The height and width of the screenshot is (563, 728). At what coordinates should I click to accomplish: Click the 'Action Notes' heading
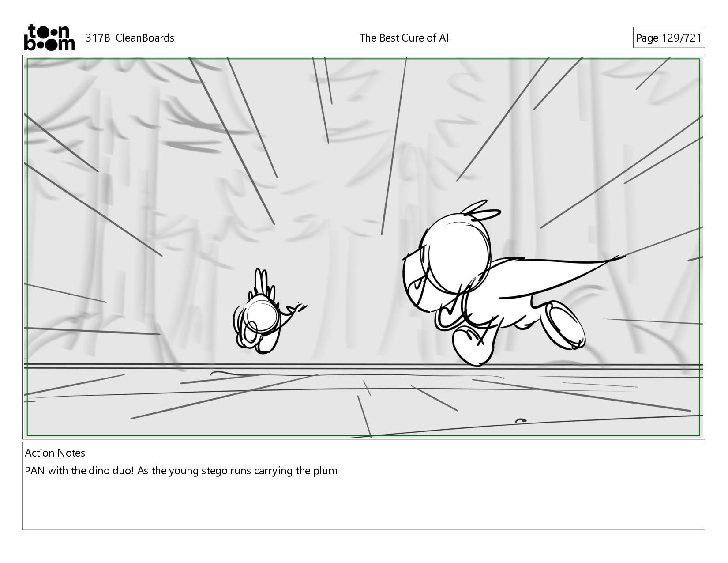click(55, 453)
